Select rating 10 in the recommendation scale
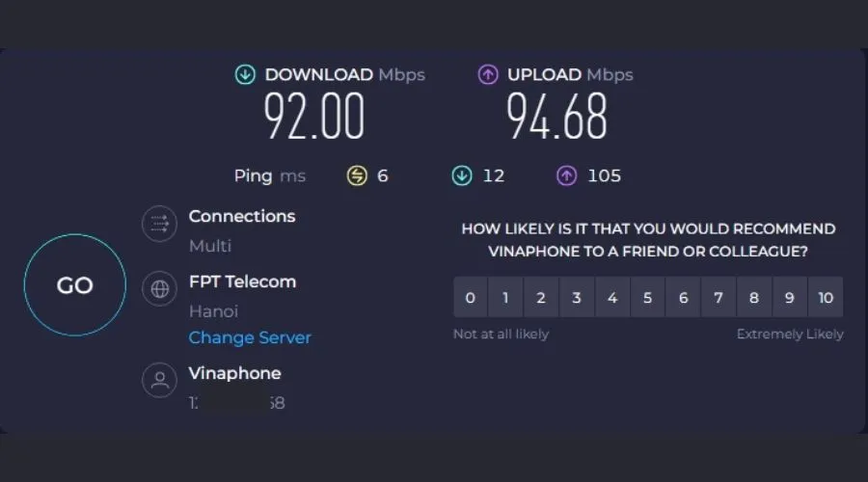The image size is (868, 482). (x=826, y=297)
